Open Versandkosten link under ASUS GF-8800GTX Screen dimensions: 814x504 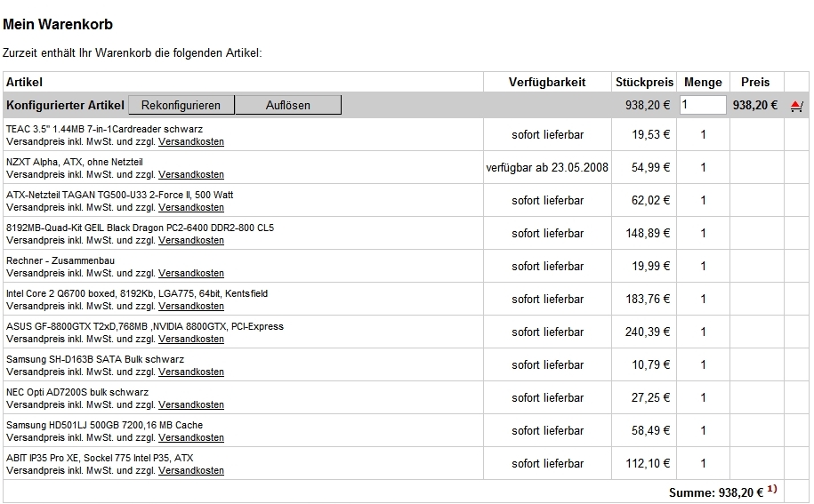[x=191, y=340]
